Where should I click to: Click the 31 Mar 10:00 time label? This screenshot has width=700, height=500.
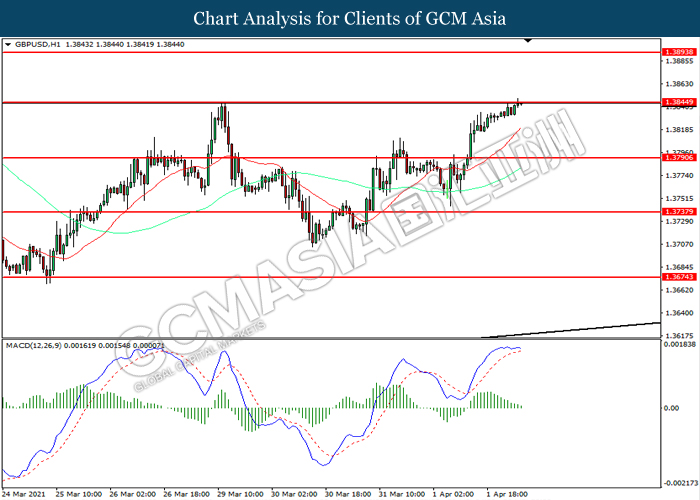(401, 494)
